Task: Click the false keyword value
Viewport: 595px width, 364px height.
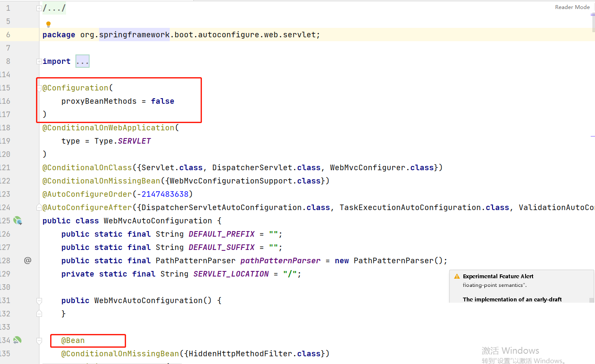Action: pyautogui.click(x=162, y=101)
